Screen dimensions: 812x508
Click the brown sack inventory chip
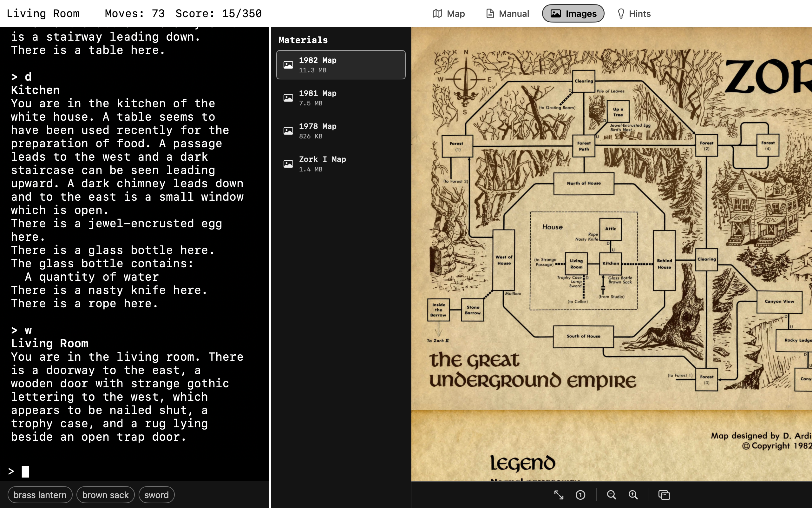pyautogui.click(x=105, y=495)
